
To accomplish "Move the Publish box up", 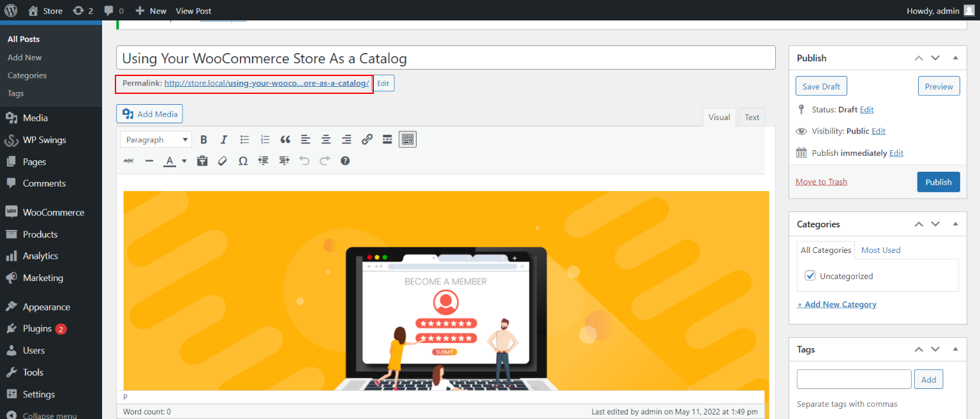I will [x=919, y=57].
